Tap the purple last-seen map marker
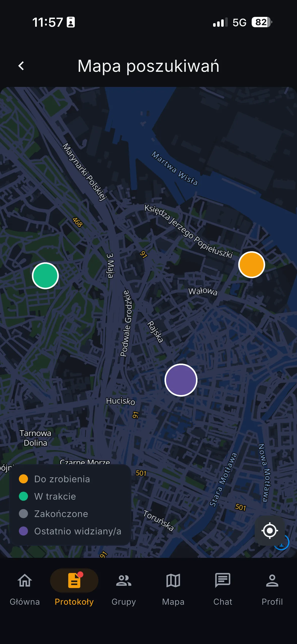This screenshot has width=297, height=644. 181,380
